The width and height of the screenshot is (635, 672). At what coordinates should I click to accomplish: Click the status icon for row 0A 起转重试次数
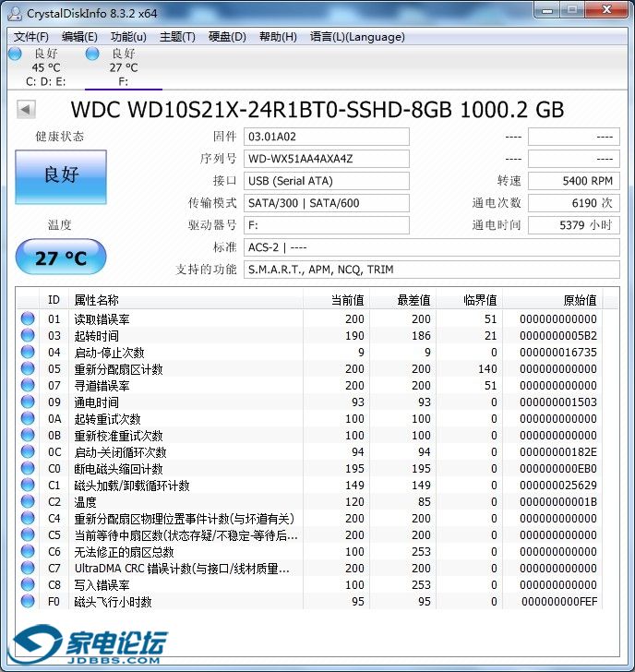point(28,418)
